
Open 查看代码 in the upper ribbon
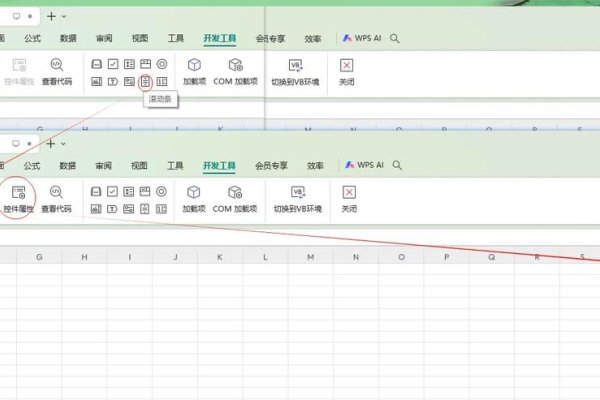[x=57, y=72]
